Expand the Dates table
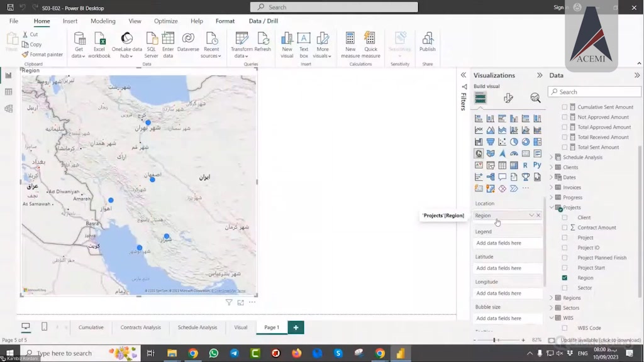 coord(552,177)
